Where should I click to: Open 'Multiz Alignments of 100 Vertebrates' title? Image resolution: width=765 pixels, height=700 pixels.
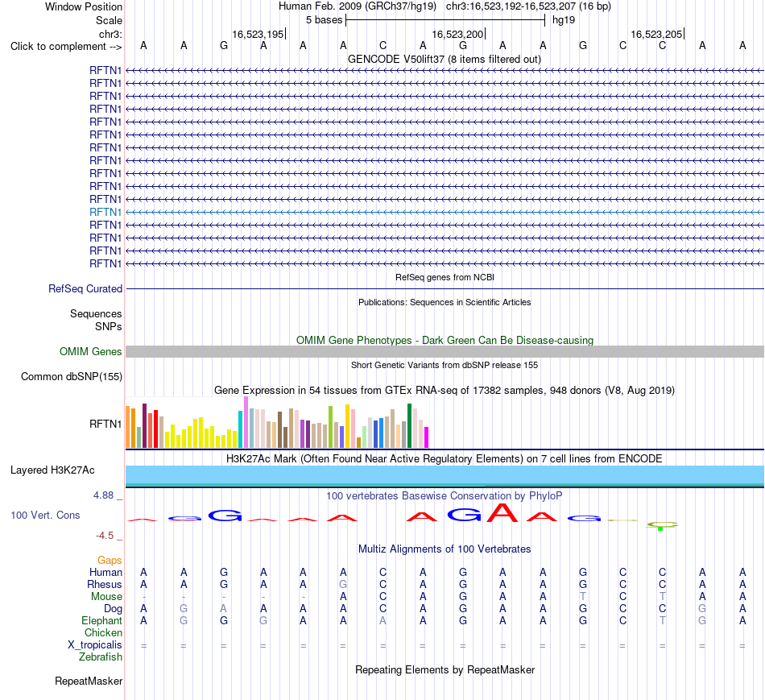tap(445, 549)
